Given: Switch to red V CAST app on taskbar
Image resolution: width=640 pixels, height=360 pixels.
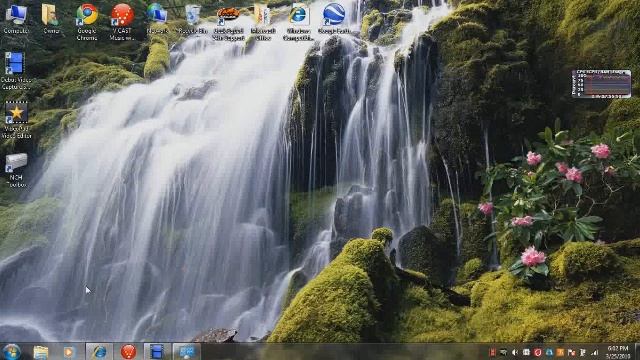Looking at the screenshot, I should click(x=128, y=352).
